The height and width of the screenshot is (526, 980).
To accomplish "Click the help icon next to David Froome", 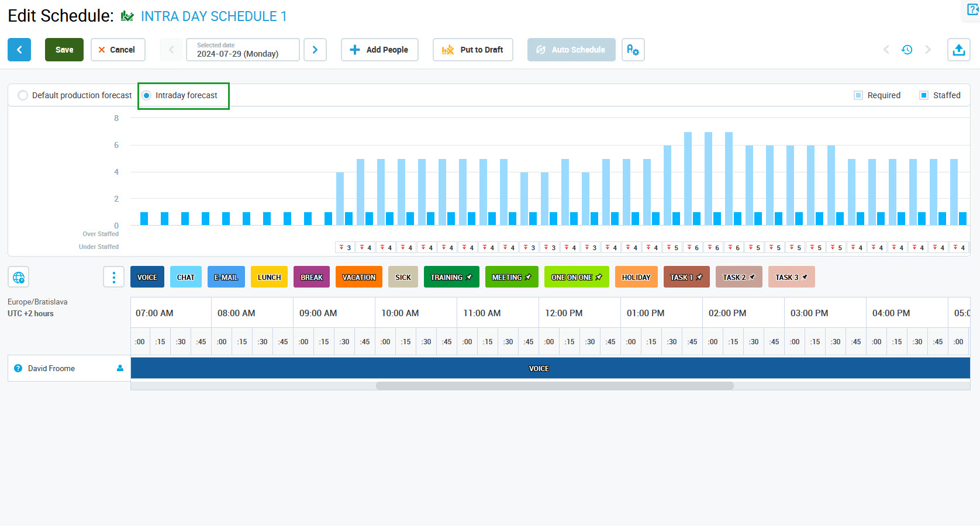I will tap(18, 368).
